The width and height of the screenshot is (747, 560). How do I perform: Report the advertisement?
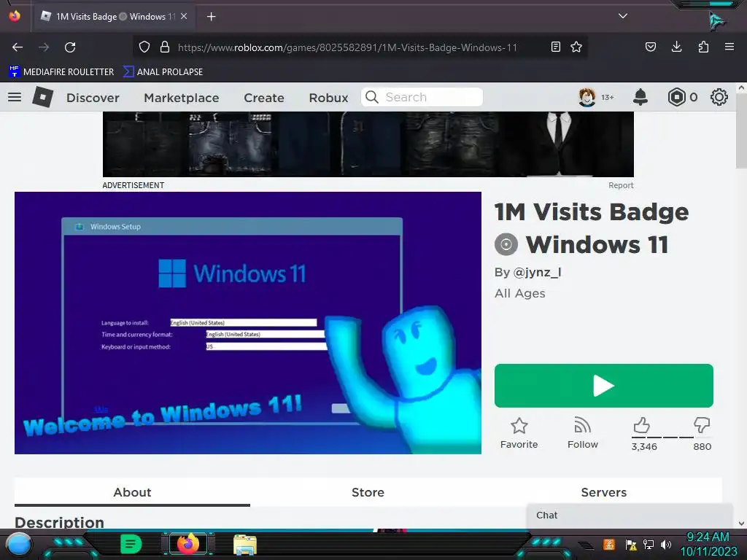coord(621,185)
